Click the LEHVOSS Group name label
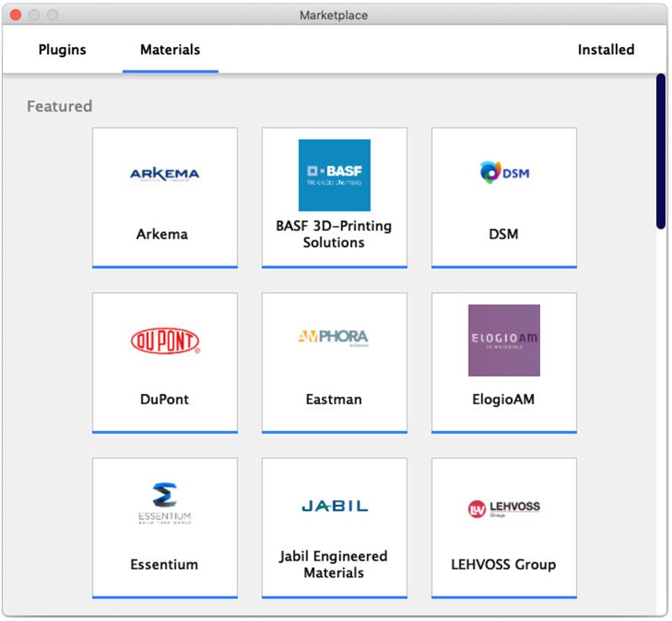This screenshot has width=672, height=621. click(503, 565)
